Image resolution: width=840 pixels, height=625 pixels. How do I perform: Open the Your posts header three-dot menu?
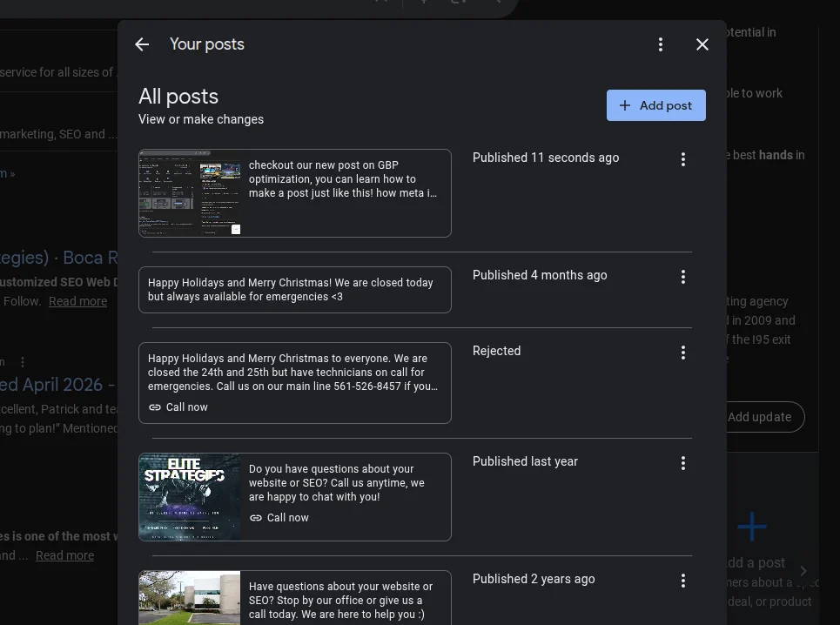pyautogui.click(x=661, y=44)
